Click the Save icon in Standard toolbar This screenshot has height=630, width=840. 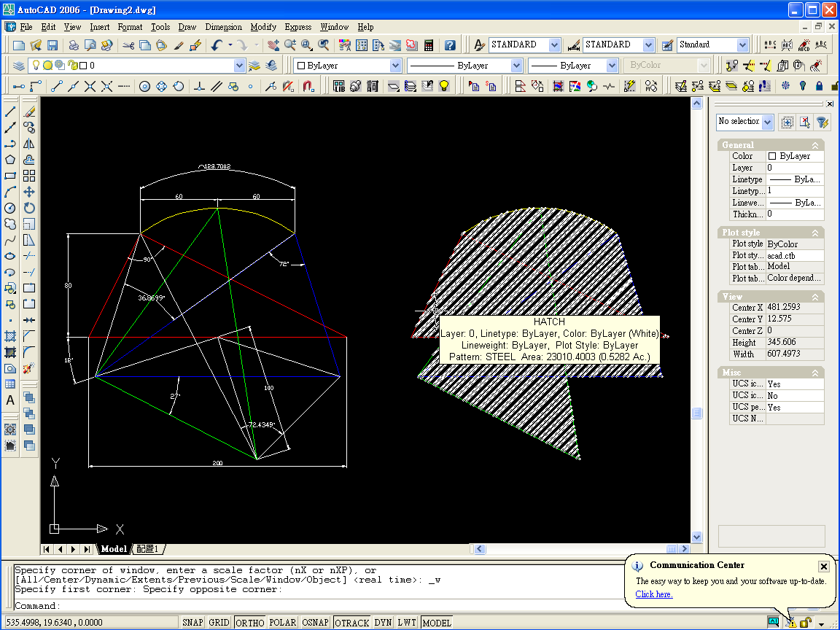click(x=52, y=45)
